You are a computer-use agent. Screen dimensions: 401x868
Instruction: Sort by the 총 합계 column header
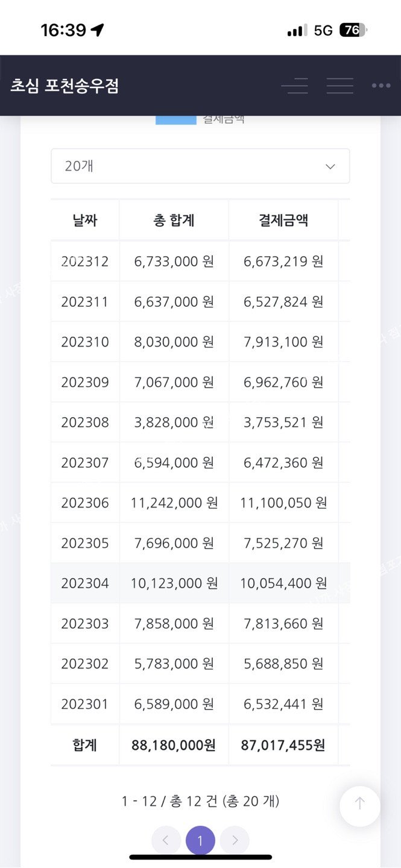pyautogui.click(x=174, y=220)
